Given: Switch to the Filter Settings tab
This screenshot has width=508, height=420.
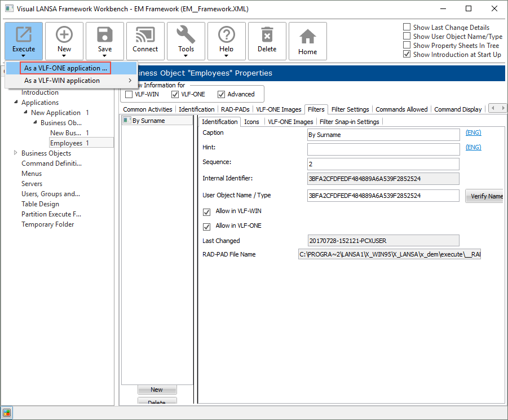Looking at the screenshot, I should point(350,109).
